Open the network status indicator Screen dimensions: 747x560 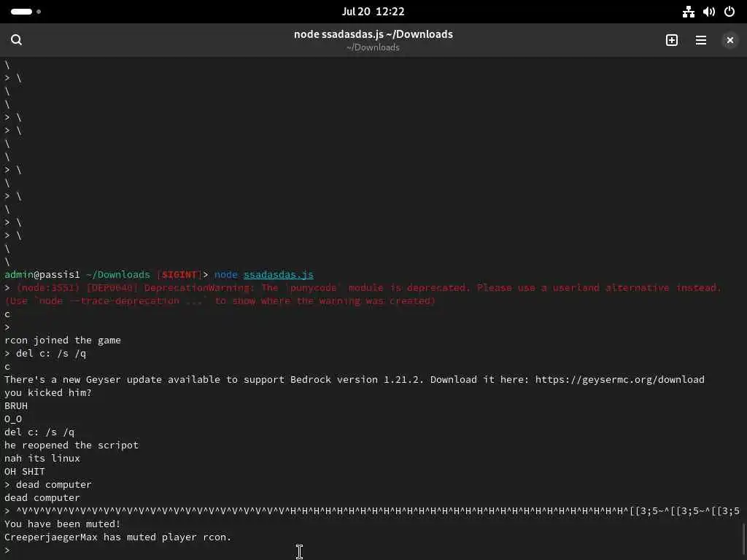689,12
